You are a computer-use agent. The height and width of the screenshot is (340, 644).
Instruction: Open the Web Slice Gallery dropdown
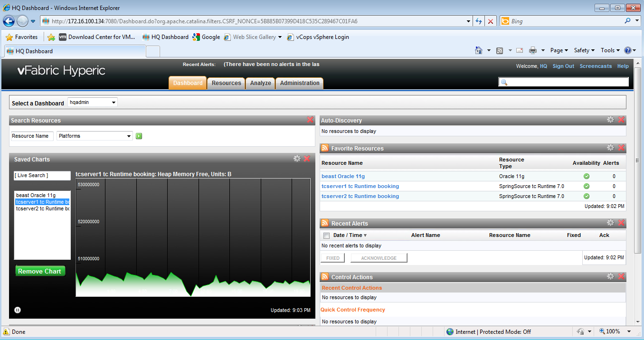tap(280, 37)
